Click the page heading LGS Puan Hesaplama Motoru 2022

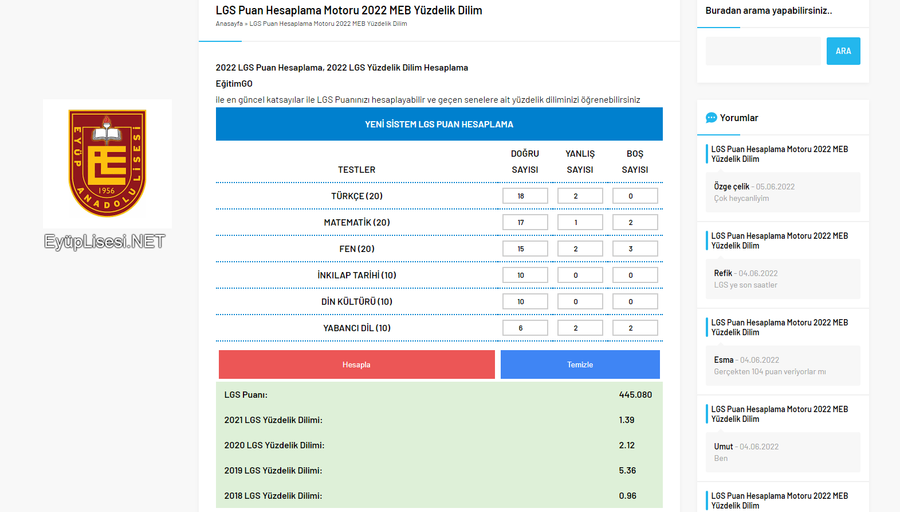tap(349, 10)
